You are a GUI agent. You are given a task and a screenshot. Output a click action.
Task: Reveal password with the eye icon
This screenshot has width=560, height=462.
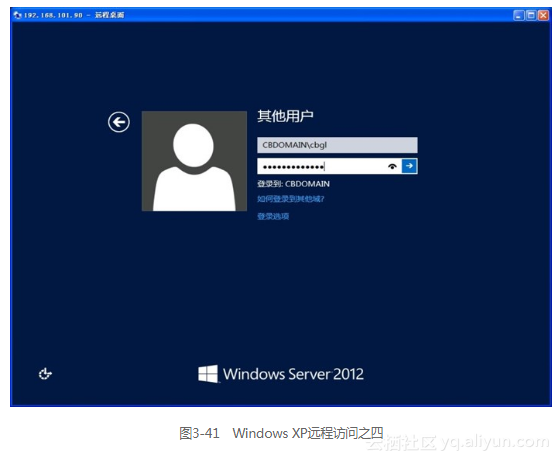tap(392, 166)
